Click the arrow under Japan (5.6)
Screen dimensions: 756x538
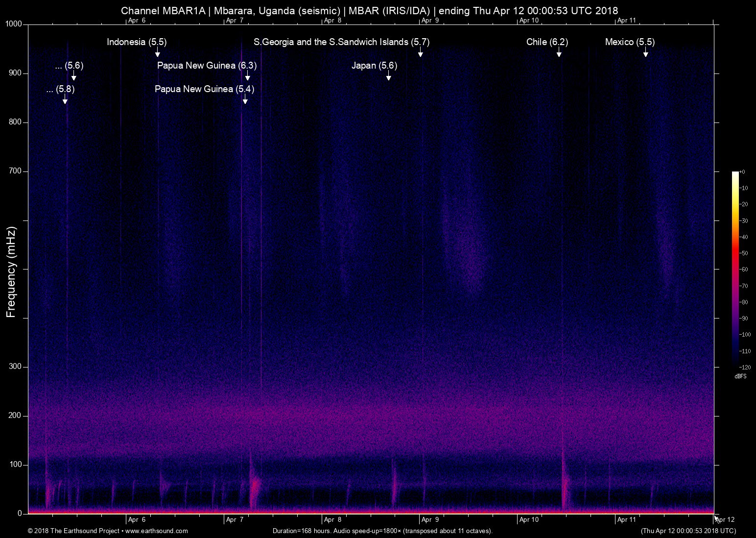tap(388, 76)
